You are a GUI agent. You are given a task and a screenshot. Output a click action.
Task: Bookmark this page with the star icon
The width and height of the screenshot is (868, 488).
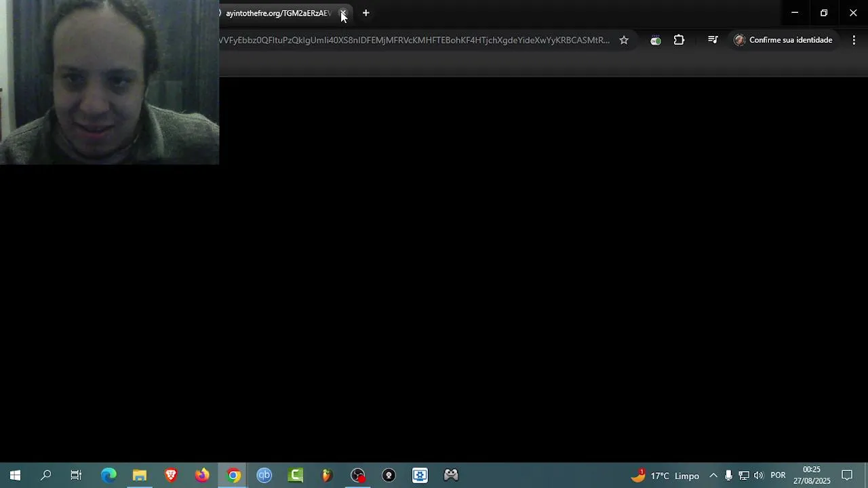click(624, 40)
